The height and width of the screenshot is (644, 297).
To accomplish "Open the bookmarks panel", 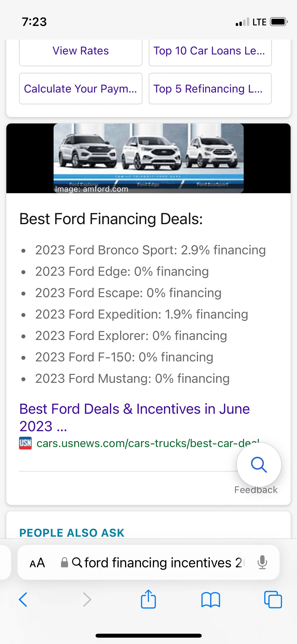I will click(x=211, y=600).
